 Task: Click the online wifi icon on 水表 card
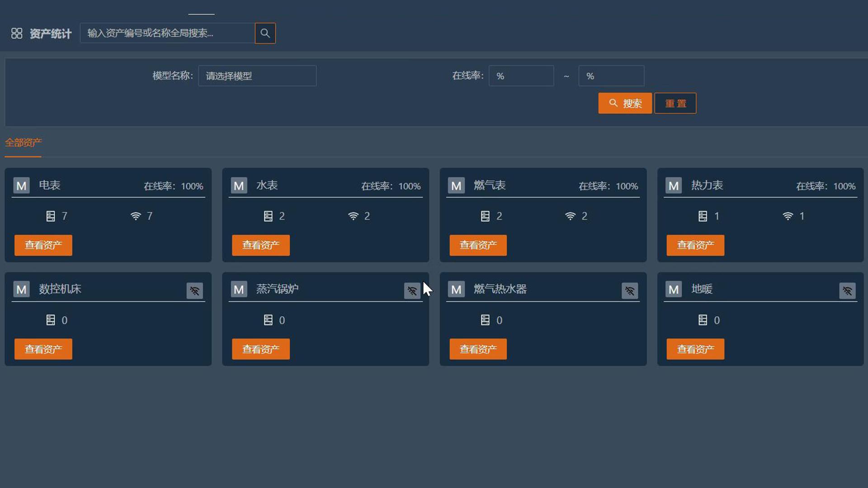[353, 216]
